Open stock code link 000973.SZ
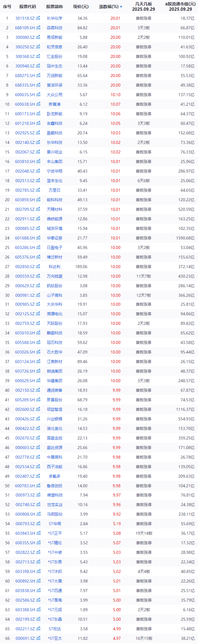This screenshot has height=644, width=198. tap(25, 495)
